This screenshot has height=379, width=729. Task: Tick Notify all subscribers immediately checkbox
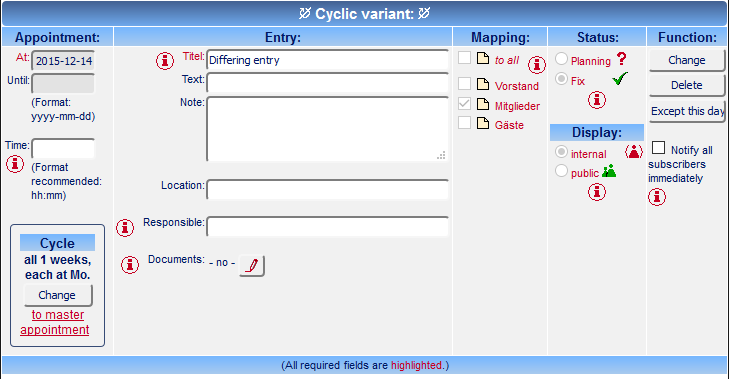[x=658, y=148]
